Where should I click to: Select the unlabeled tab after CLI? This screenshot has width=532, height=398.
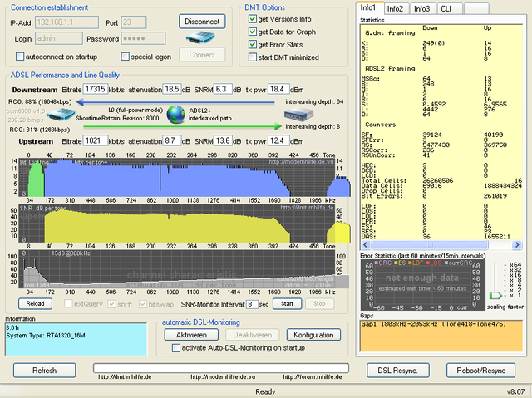(x=476, y=9)
